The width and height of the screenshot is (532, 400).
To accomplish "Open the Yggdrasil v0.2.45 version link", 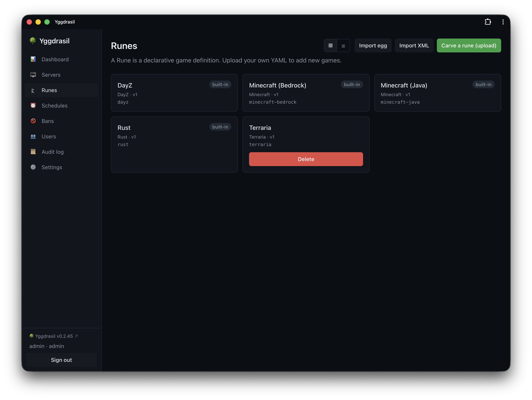I will 54,336.
